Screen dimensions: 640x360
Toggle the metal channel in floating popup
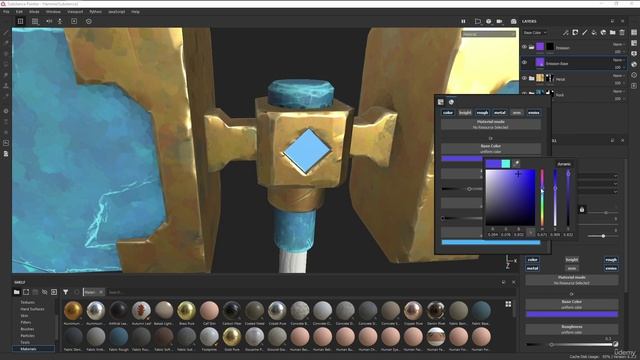[x=499, y=113]
